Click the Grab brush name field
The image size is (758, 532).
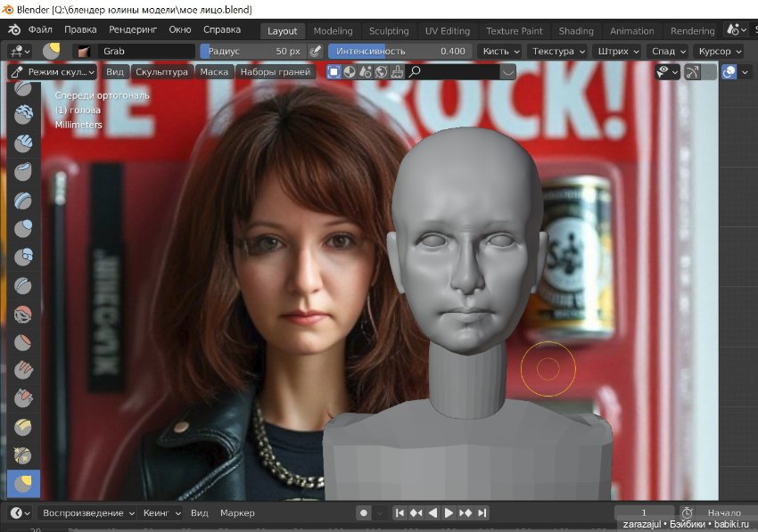click(x=146, y=52)
